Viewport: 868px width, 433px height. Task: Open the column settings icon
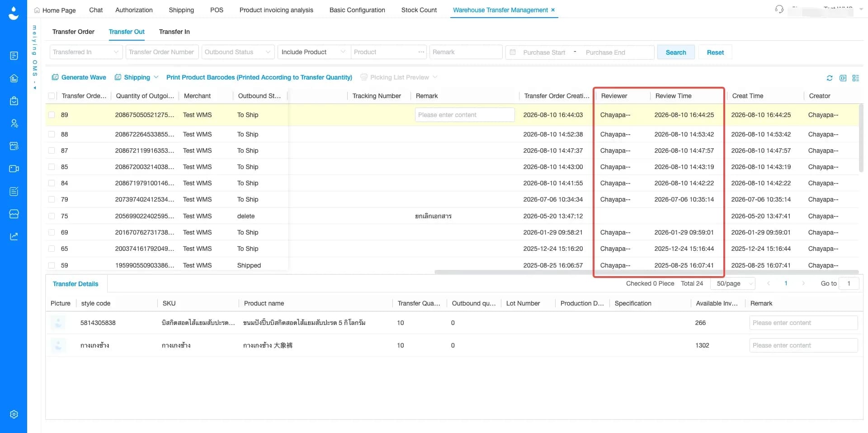click(x=855, y=78)
